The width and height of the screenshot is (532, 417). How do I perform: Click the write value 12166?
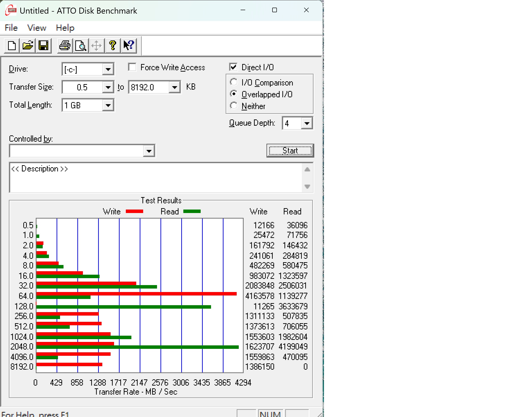[x=264, y=225]
